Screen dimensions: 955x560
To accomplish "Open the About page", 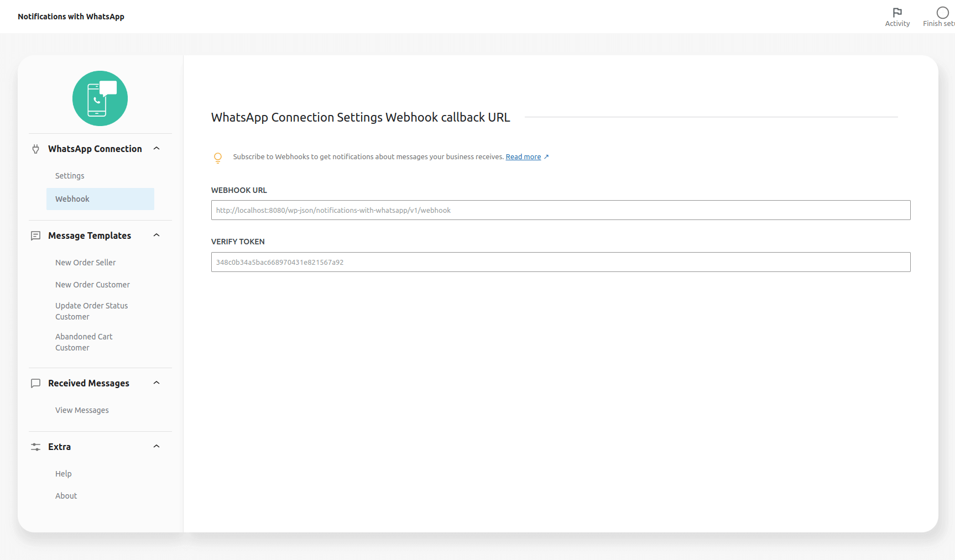I will pyautogui.click(x=66, y=495).
